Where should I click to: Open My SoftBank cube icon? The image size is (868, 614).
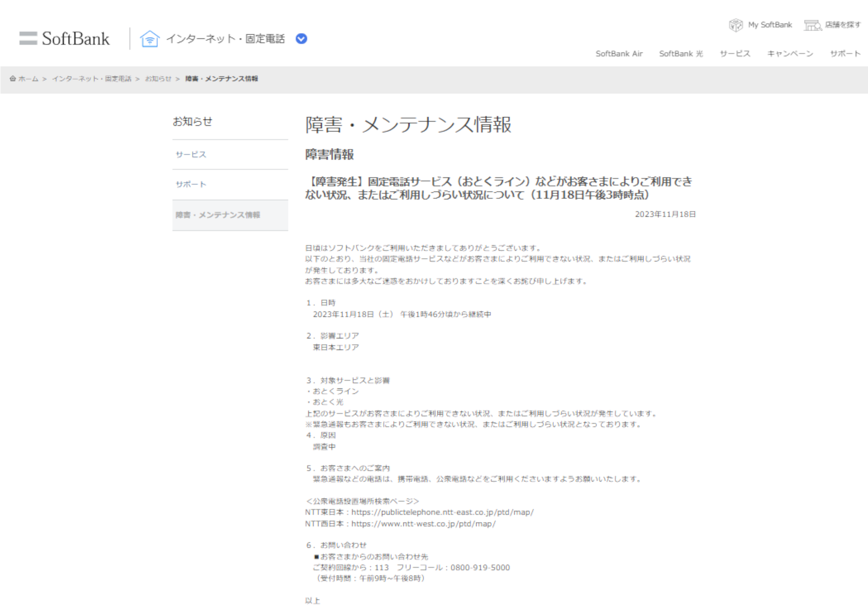pyautogui.click(x=736, y=25)
